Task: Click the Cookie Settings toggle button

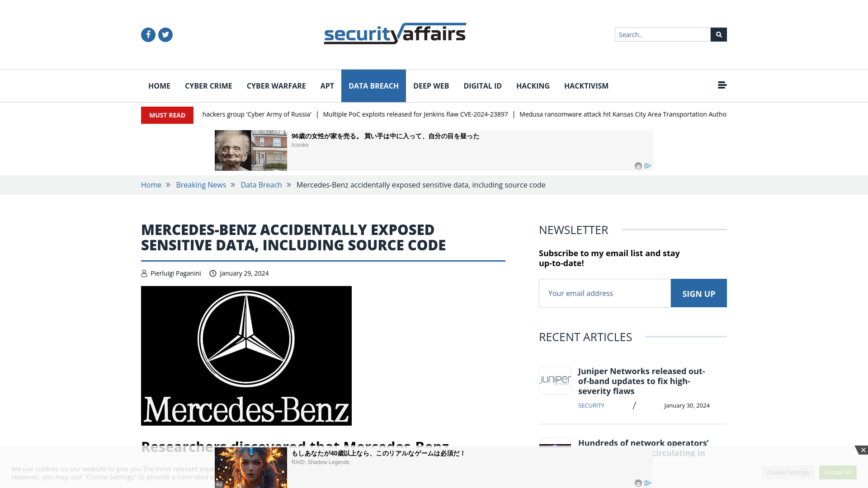Action: (x=788, y=472)
